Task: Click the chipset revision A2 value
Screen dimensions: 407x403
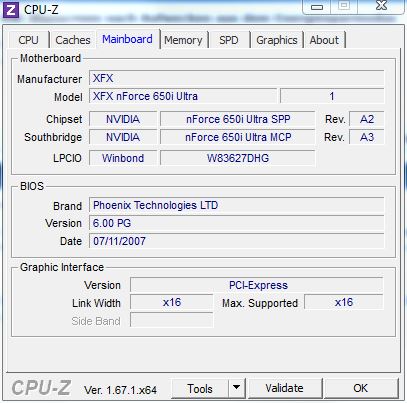Action: click(x=367, y=119)
